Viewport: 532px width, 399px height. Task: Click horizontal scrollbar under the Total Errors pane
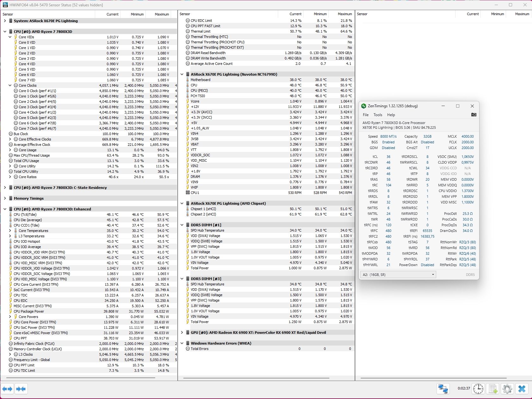256,378
